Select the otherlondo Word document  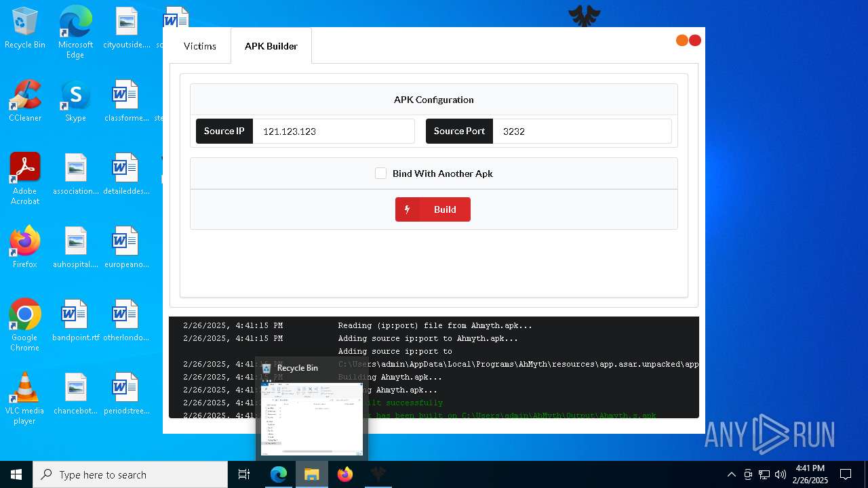127,321
